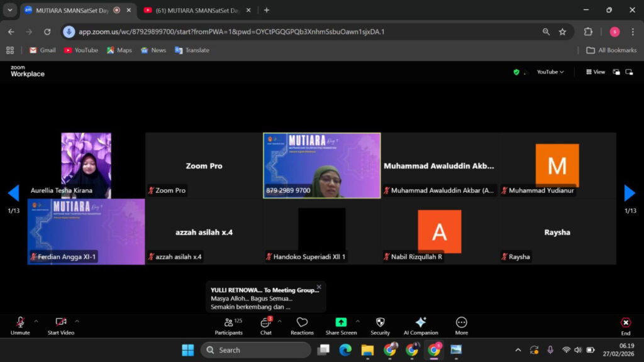Click the green Share Screen icon
Screen dimensions: 644x362
click(341, 322)
